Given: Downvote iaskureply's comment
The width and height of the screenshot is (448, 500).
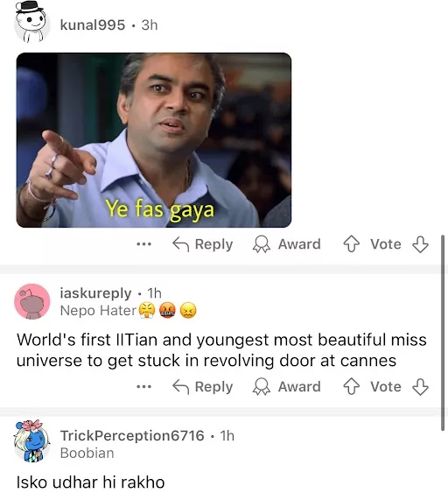Looking at the screenshot, I should coord(420,387).
